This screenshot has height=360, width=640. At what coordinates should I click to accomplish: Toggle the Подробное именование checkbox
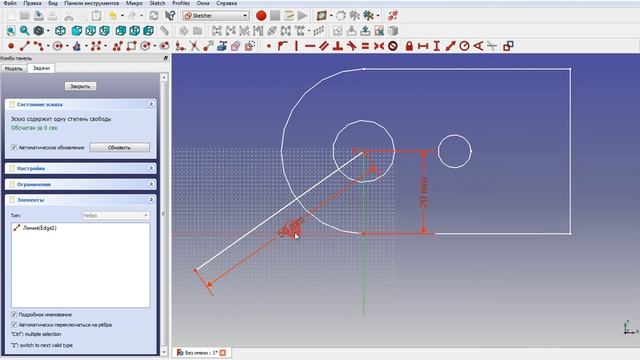coord(14,315)
